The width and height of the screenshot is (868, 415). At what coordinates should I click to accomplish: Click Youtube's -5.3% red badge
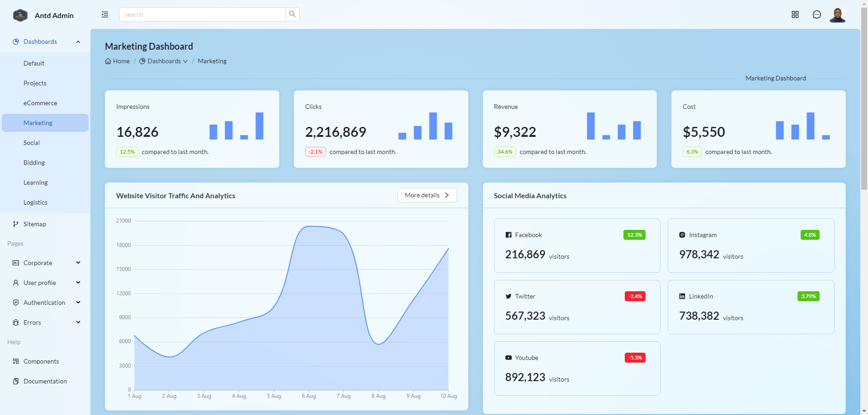635,358
